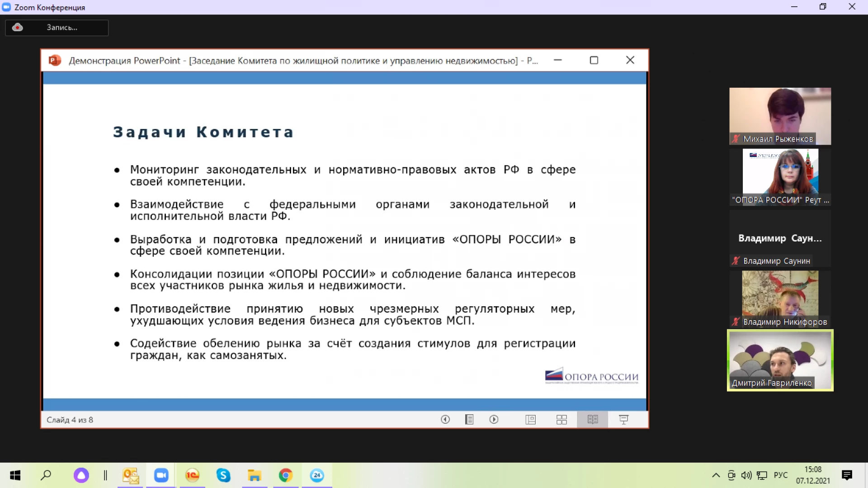Screen dimensions: 868x488
Task: Click the Слайд 4 из 8 status text
Action: coord(70,420)
